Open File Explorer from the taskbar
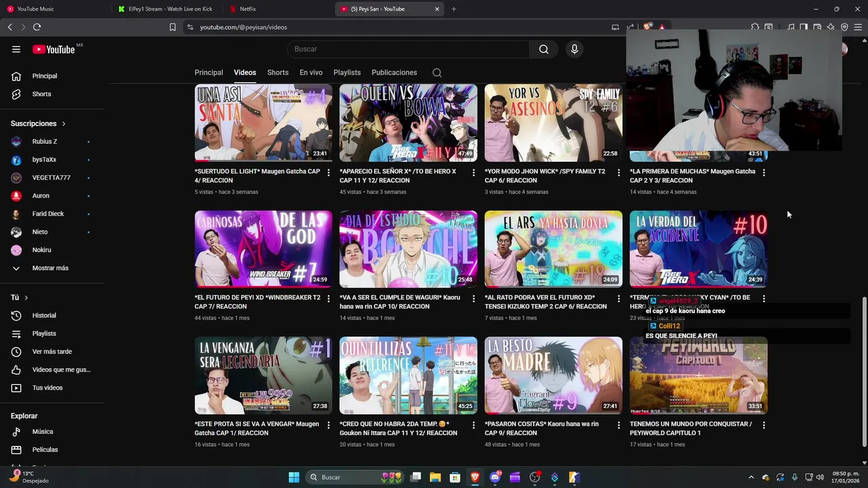The width and height of the screenshot is (868, 488). pos(435,477)
